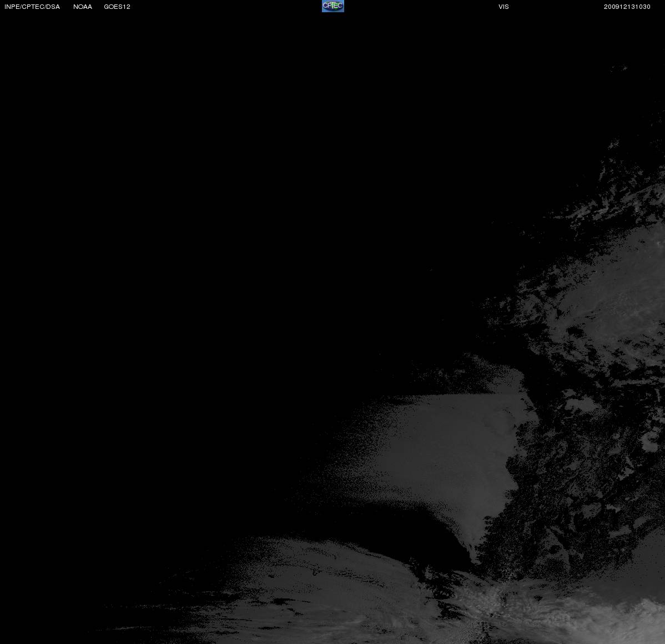Click the CPTEC logo at top center
This screenshot has height=644, width=665.
[x=333, y=6]
